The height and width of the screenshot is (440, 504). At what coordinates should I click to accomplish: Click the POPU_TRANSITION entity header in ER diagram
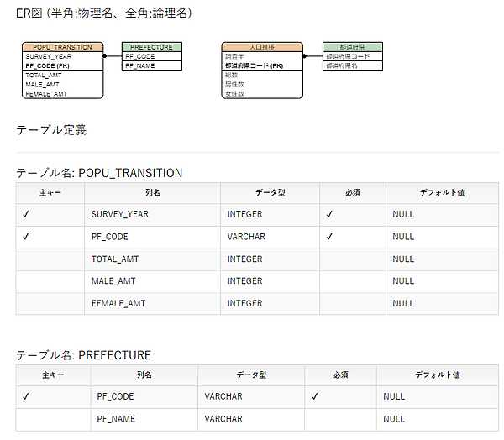pyautogui.click(x=63, y=47)
